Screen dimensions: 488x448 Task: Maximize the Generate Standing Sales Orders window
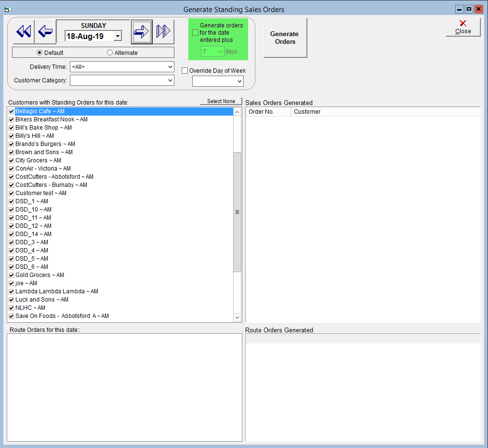pyautogui.click(x=469, y=9)
